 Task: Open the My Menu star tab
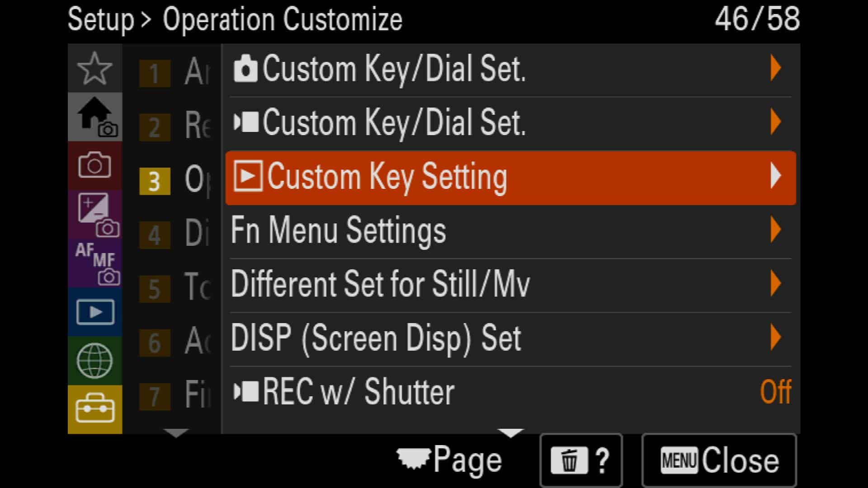(94, 68)
